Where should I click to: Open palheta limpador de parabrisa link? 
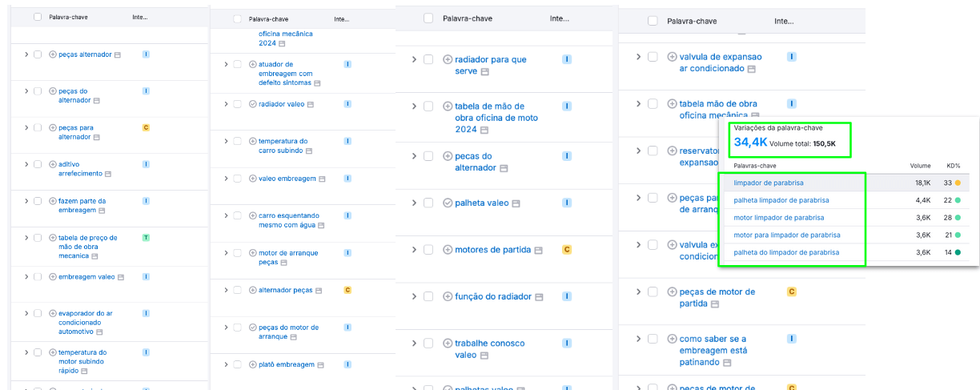point(781,200)
